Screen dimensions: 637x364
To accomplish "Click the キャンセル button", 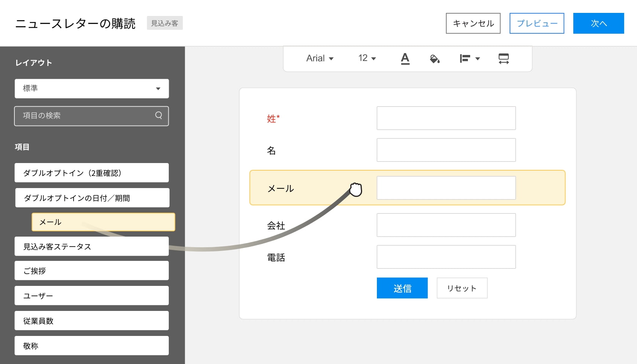I will [x=473, y=23].
